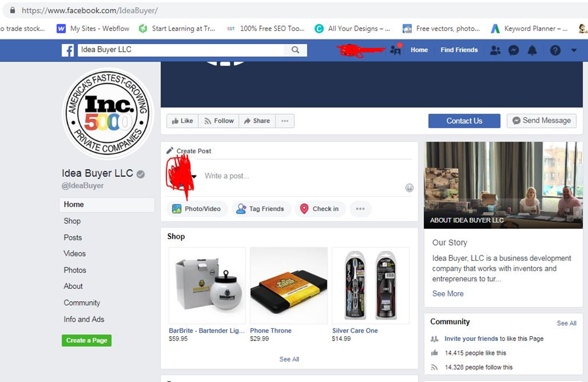Click See More in Our Story
588x382 pixels.
(x=447, y=294)
